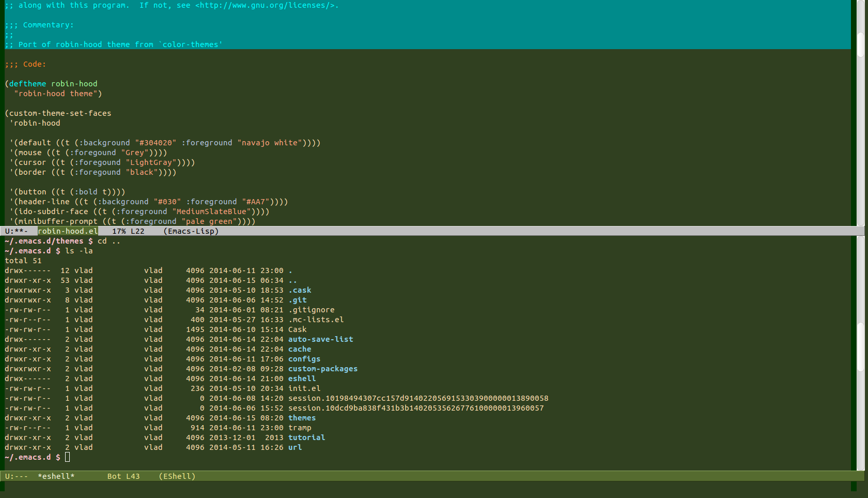Viewport: 868px width, 498px height.
Task: Click the eshell window vertical scrollbar
Action: point(861,354)
